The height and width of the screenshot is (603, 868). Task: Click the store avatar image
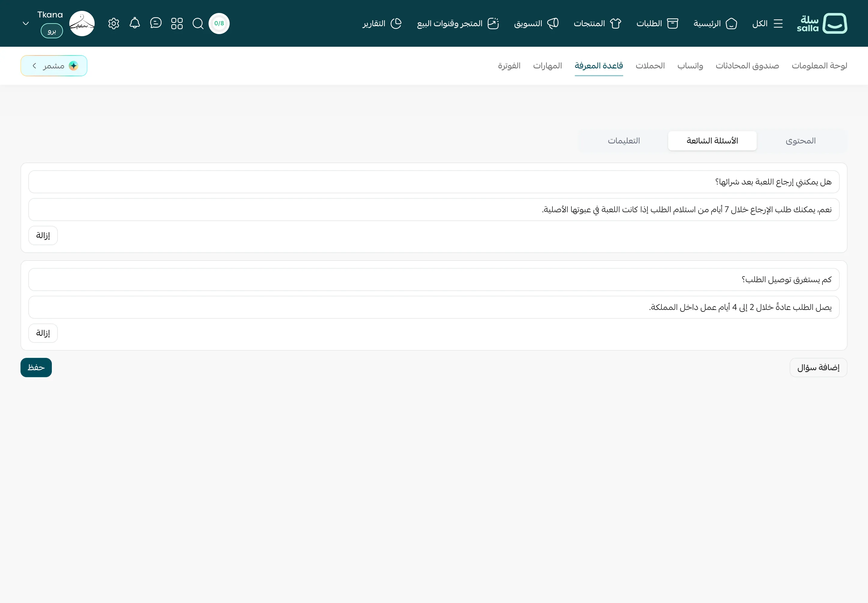pyautogui.click(x=82, y=24)
